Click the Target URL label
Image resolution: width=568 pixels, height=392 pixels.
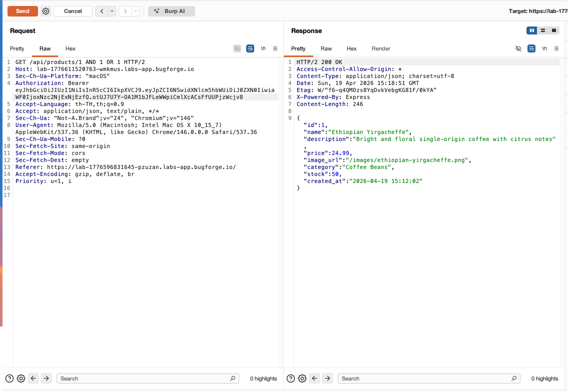pyautogui.click(x=538, y=11)
